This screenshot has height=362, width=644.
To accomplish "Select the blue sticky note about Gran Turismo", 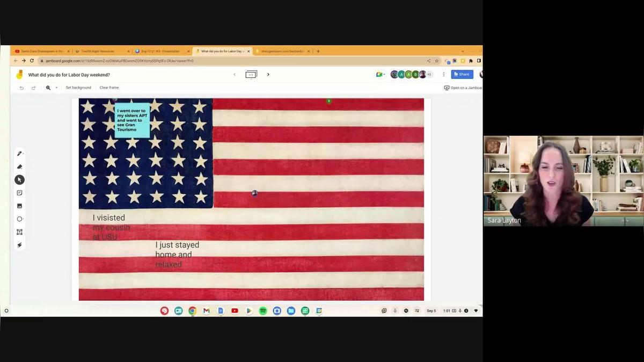I will 132,120.
